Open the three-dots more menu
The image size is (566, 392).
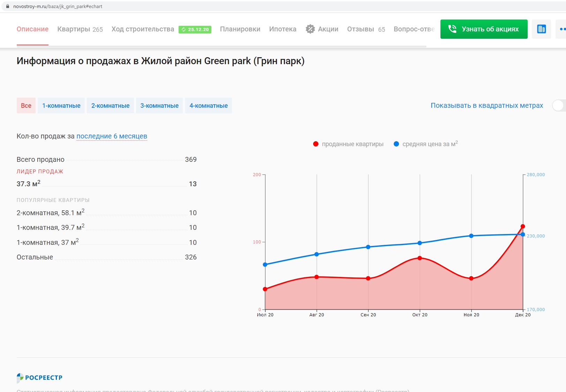click(x=562, y=29)
